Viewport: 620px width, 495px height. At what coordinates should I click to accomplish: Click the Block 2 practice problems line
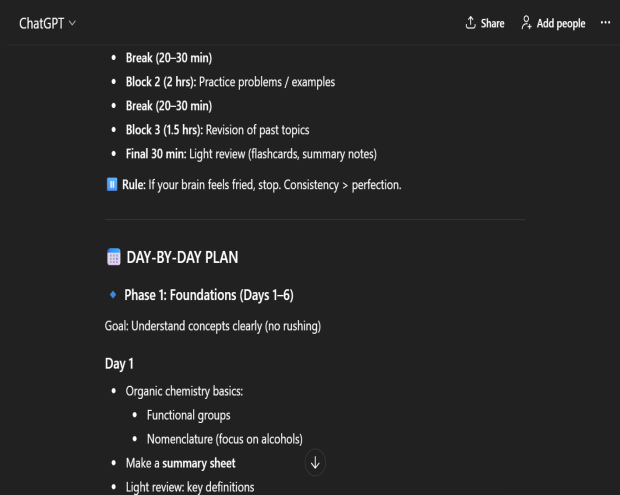point(230,82)
